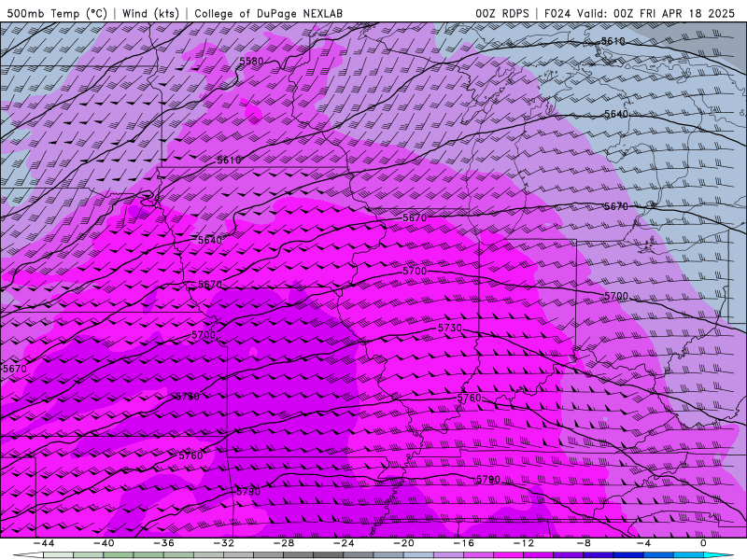Screen dimensions: 747x560
Task: Click the -8 temperature scale label
Action: point(584,543)
